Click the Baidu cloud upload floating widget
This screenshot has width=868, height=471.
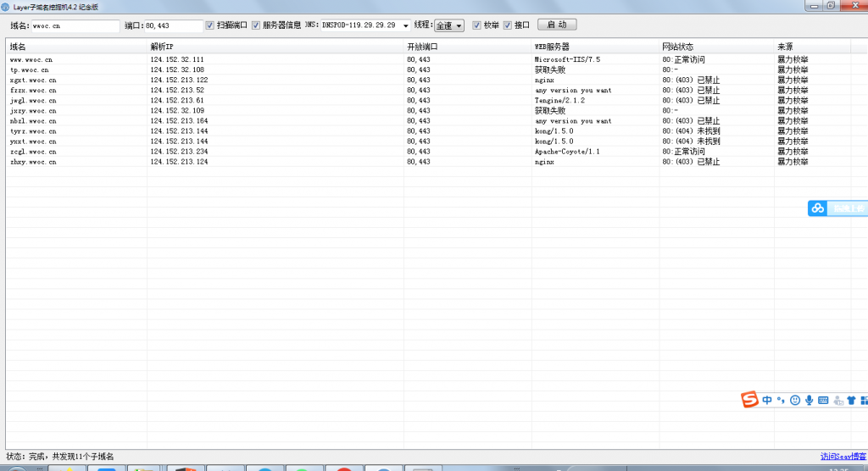pyautogui.click(x=837, y=208)
